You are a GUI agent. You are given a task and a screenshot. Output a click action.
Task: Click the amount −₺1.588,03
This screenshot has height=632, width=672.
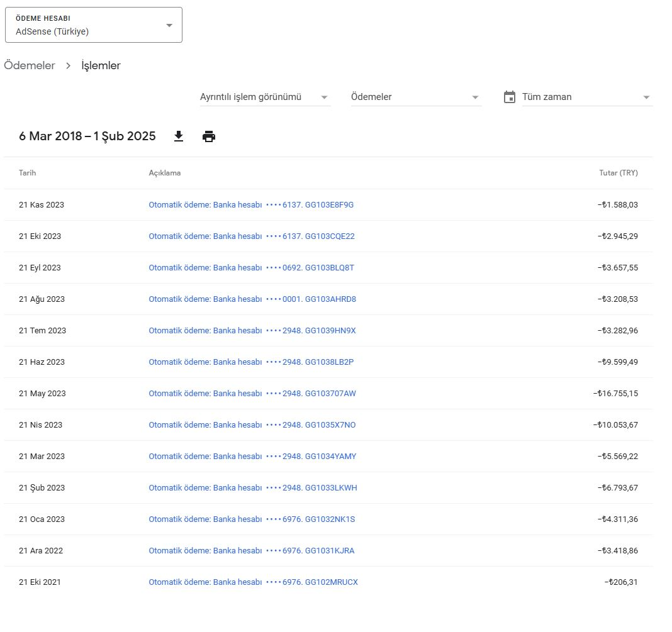pyautogui.click(x=617, y=204)
